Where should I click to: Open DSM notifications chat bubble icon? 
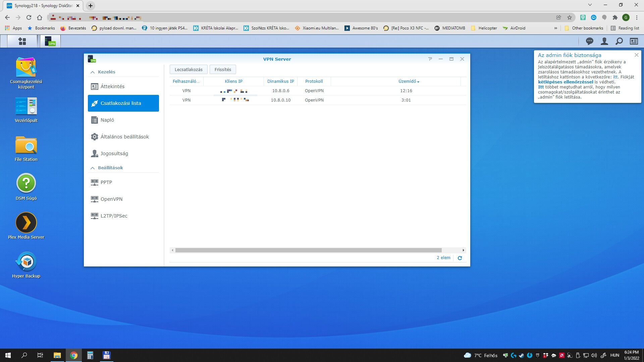click(589, 41)
